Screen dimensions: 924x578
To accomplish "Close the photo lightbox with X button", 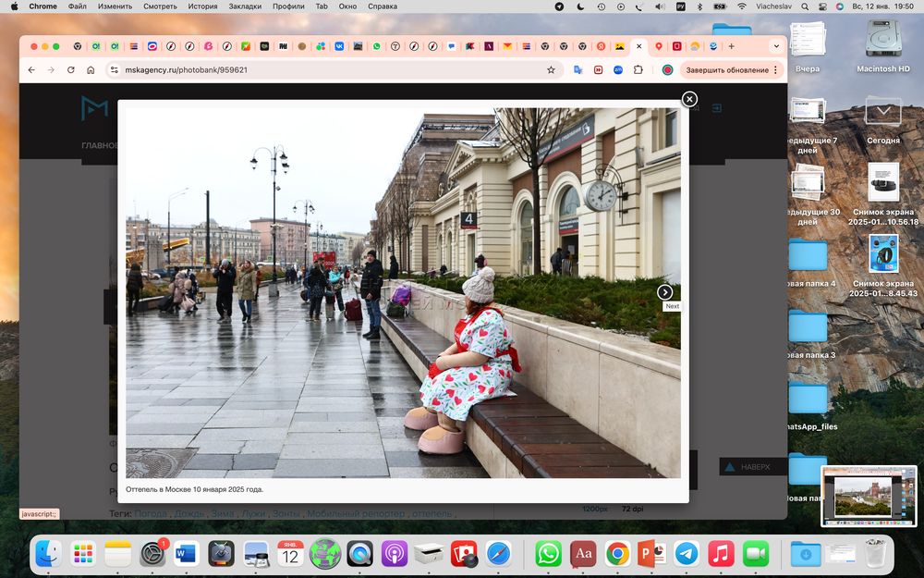I will (689, 99).
